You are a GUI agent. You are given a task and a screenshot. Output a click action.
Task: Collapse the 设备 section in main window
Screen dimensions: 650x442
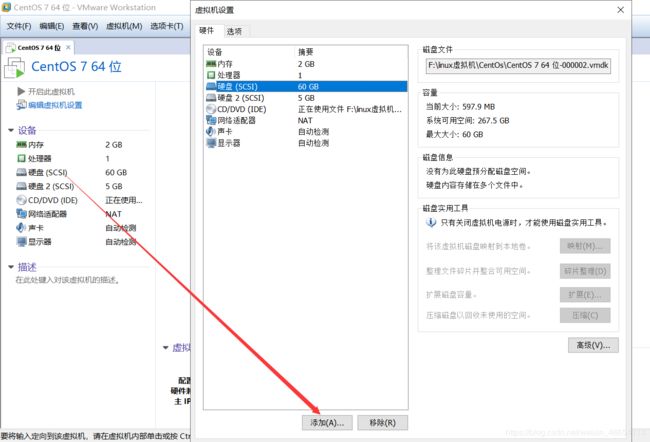click(x=11, y=130)
